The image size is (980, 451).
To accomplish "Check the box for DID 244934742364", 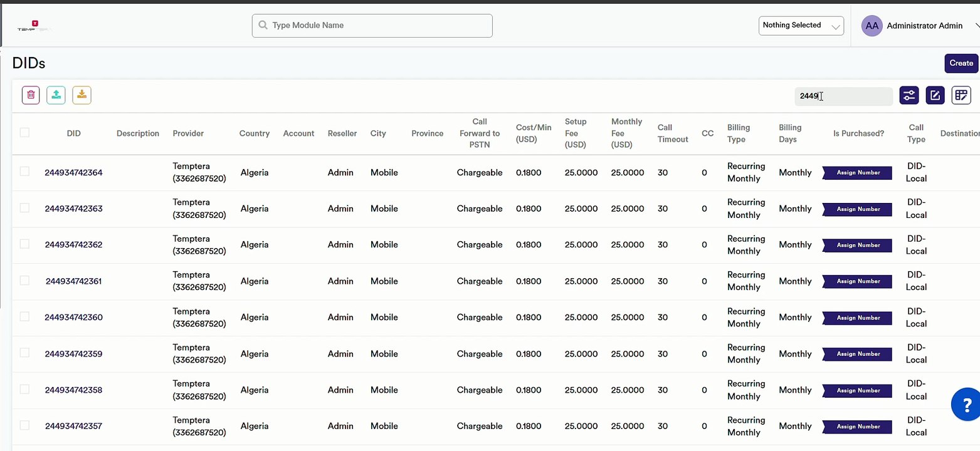I will pyautogui.click(x=24, y=171).
